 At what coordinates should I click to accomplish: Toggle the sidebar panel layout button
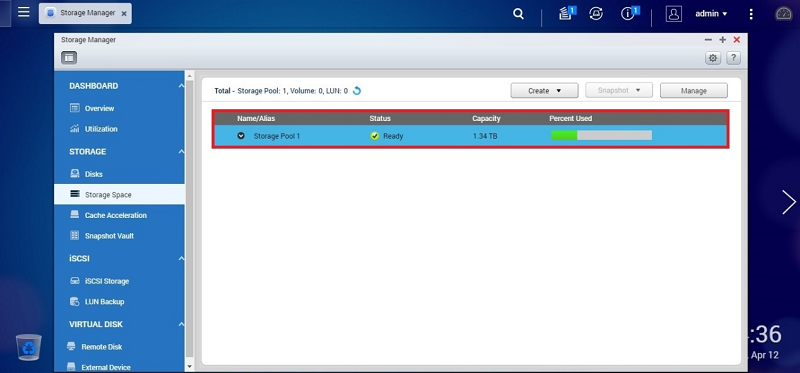(69, 58)
